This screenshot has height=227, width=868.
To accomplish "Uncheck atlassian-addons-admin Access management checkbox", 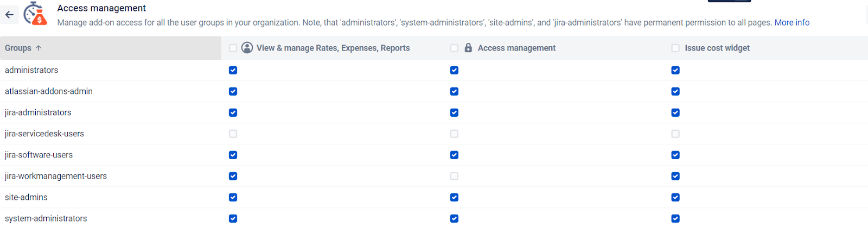I will [x=455, y=91].
